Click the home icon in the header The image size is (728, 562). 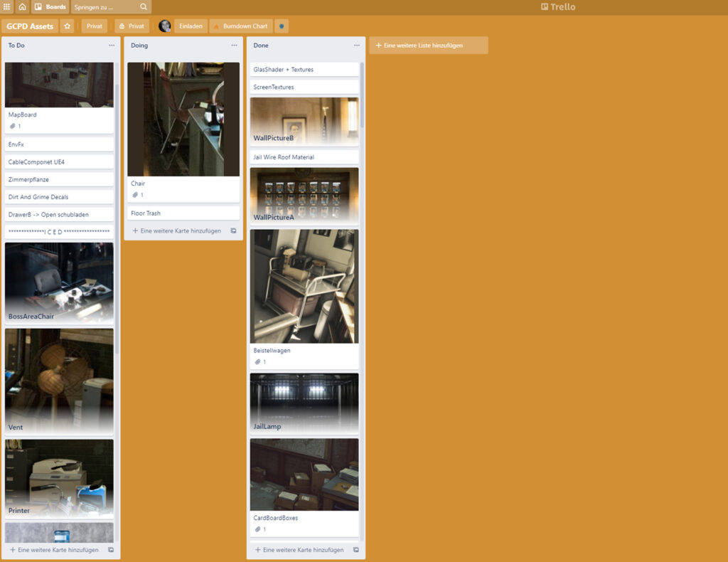click(x=21, y=6)
